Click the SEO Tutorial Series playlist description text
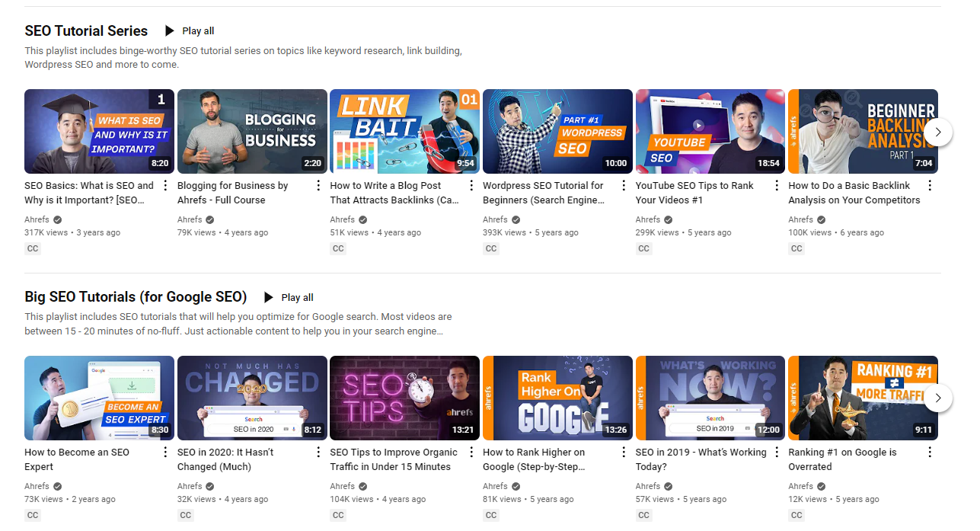This screenshot has width=980, height=531. click(x=244, y=58)
